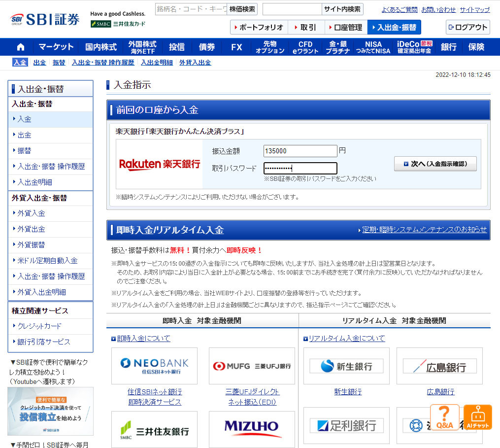Viewport: 500px width, 448px height.
Task: Open the AI chat robot icon
Action: point(477,417)
